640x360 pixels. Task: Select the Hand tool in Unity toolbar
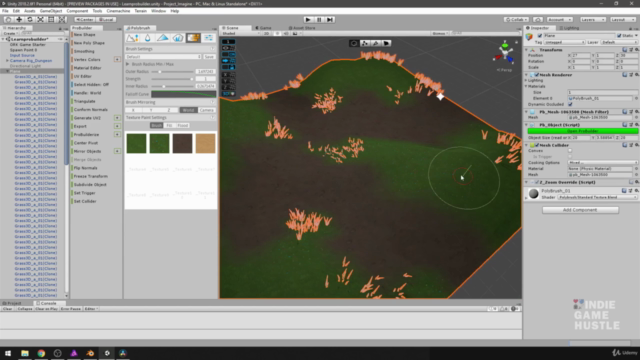[x=8, y=19]
